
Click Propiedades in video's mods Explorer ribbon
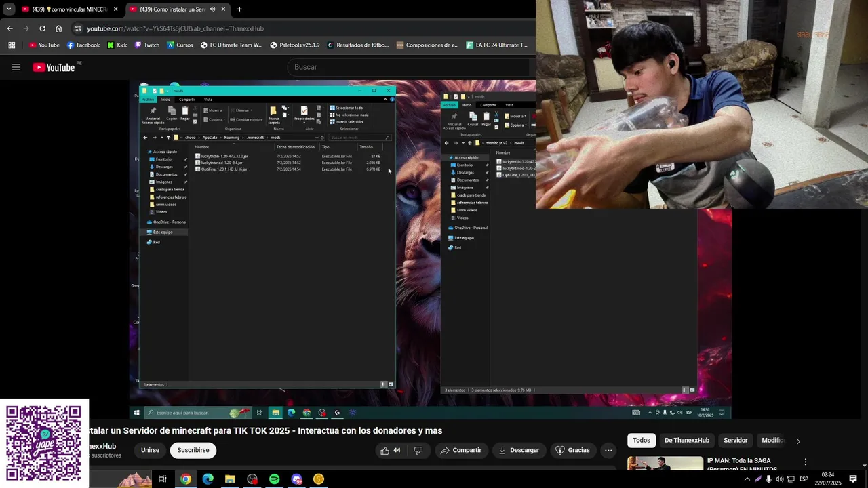click(x=304, y=114)
